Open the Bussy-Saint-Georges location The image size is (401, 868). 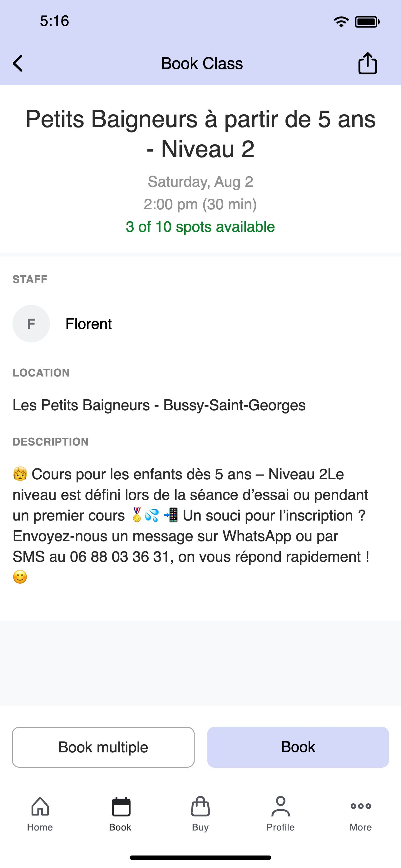coord(159,405)
